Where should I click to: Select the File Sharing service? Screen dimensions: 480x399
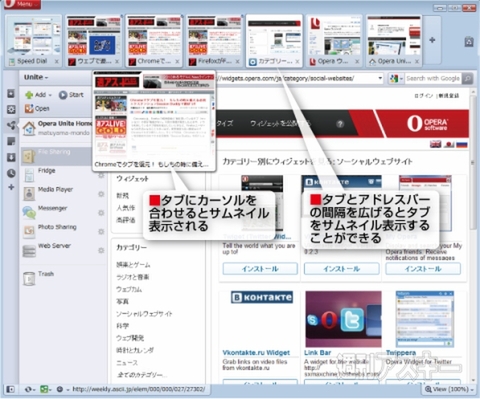pos(57,156)
